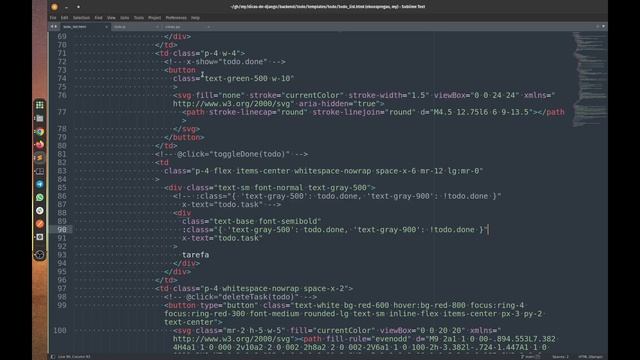This screenshot has height=360, width=640.
Task: Open the Spaces indentation setting in status bar
Action: tap(560, 357)
